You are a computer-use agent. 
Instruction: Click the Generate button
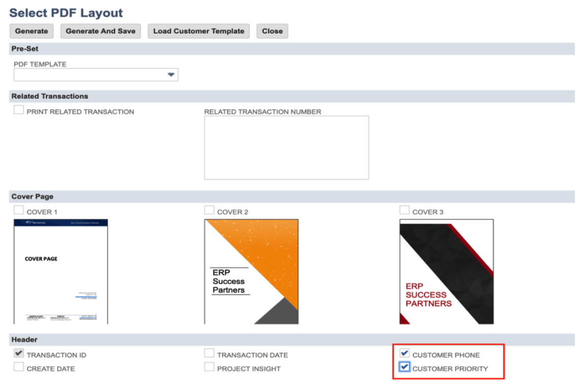31,31
